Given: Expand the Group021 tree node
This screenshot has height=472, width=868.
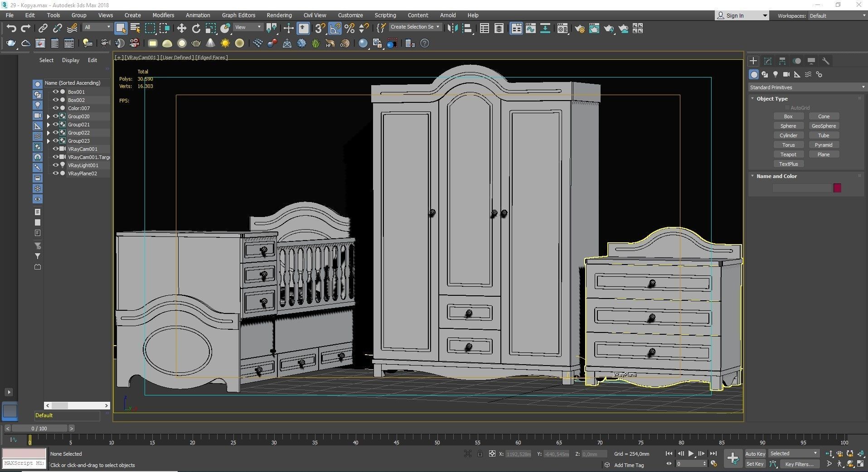Looking at the screenshot, I should click(48, 125).
